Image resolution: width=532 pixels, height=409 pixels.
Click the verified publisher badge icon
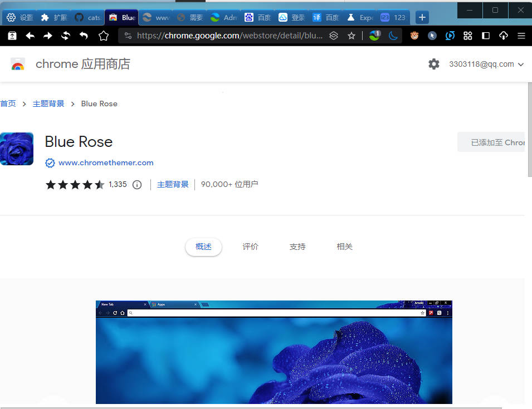coord(50,163)
